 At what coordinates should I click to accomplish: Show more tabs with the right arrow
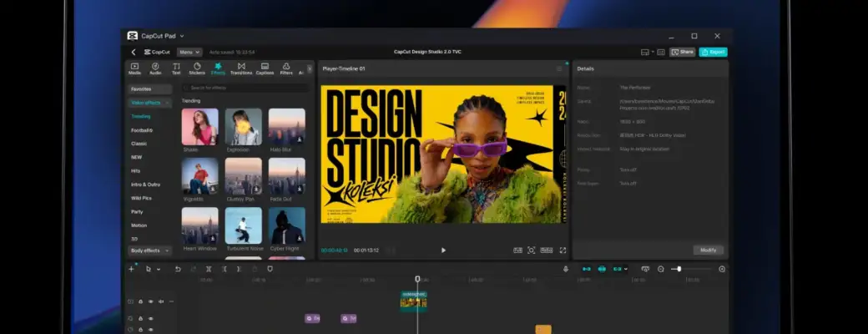coord(310,68)
